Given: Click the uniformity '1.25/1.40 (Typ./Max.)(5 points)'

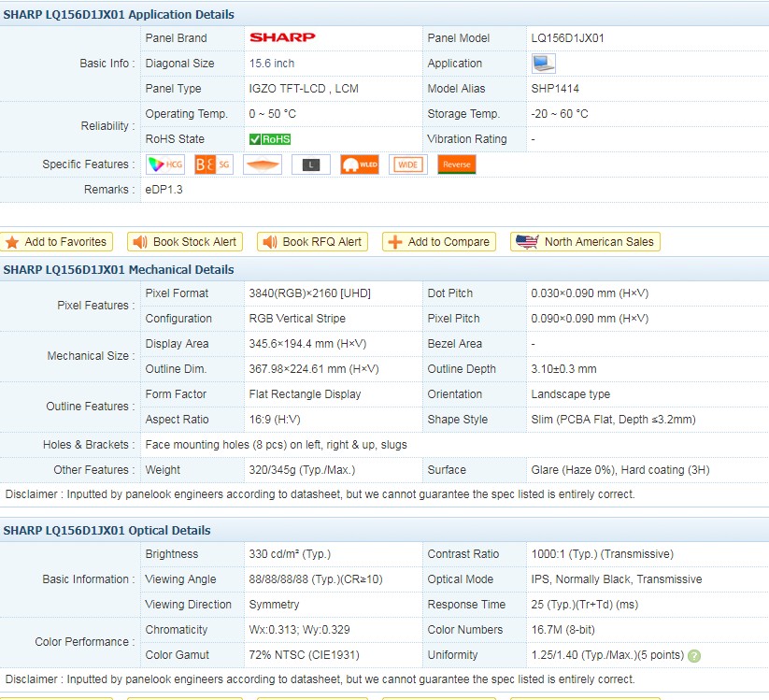Looking at the screenshot, I should pos(607,655).
